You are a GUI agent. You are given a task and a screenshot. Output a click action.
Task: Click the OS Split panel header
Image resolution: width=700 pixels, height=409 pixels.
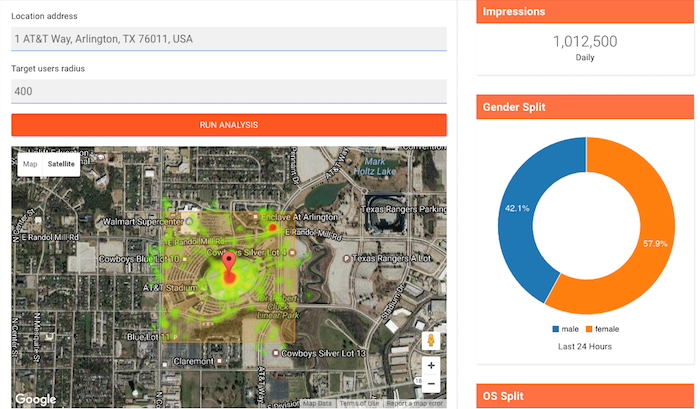(585, 396)
